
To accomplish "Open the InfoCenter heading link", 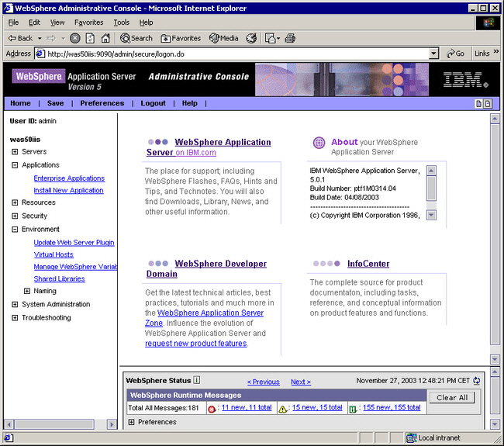I will point(368,264).
